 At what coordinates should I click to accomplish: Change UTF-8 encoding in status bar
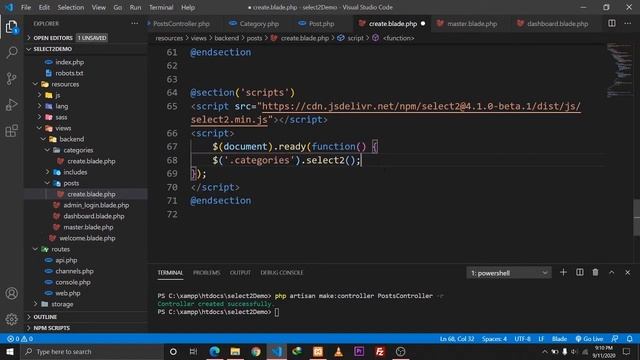pos(522,339)
